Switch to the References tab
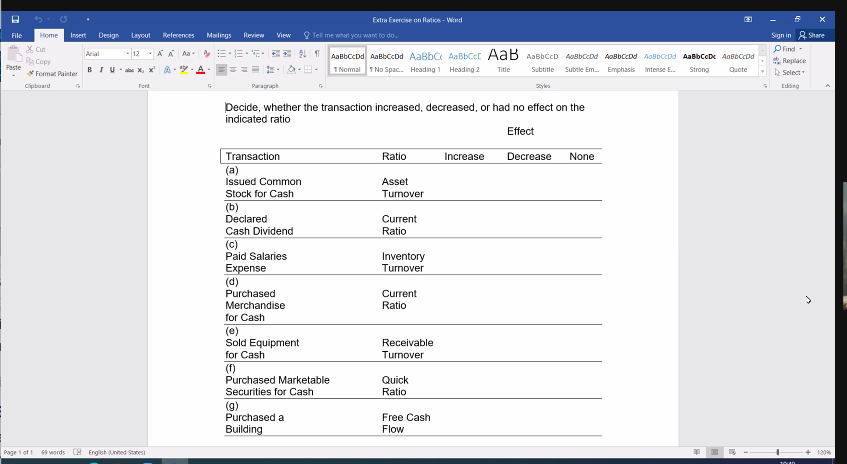Viewport: 847px width, 464px height. [178, 35]
